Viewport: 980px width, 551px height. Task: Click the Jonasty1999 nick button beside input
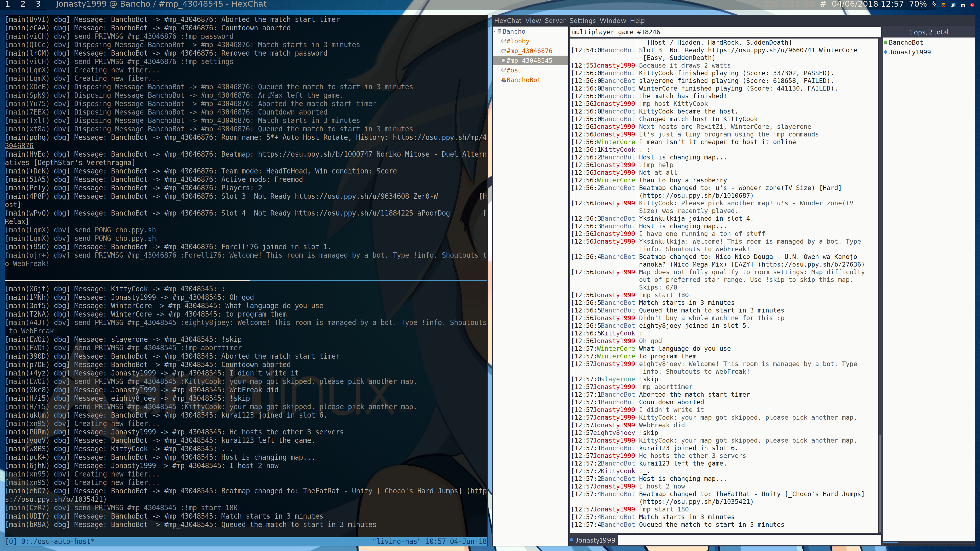click(595, 540)
